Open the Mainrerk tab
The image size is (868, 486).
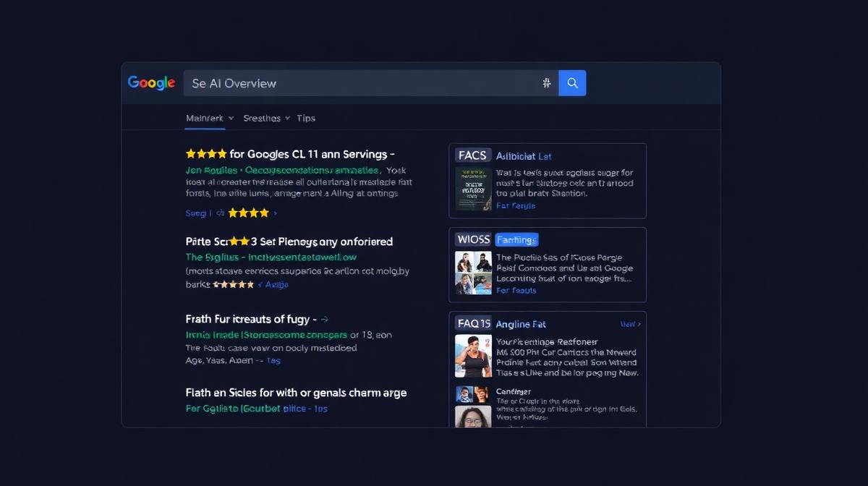[205, 118]
